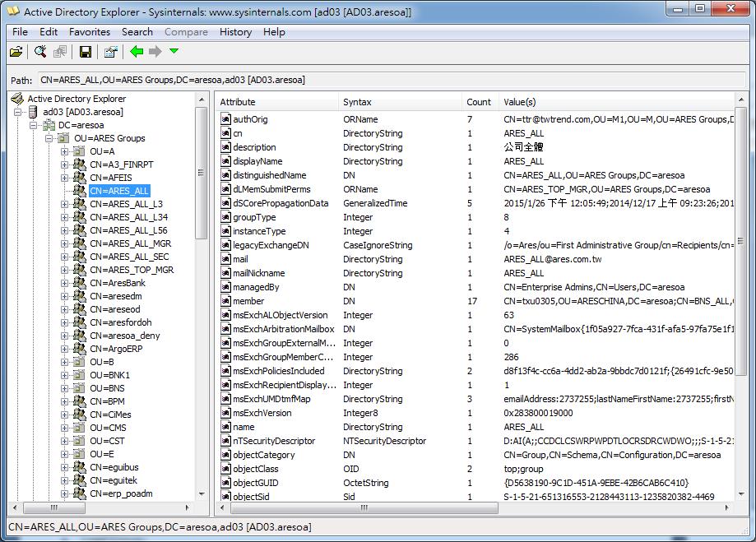Select the CN=aresoa_deny tree item

pos(125,336)
